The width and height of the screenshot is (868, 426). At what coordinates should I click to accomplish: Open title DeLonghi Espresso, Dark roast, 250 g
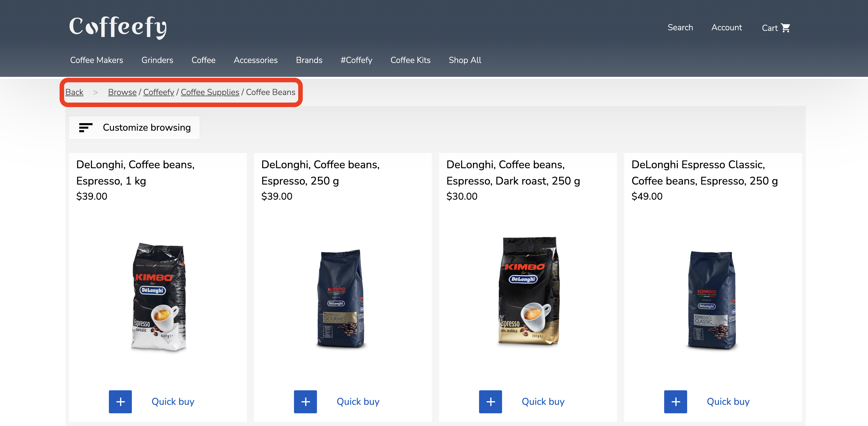[x=513, y=173]
